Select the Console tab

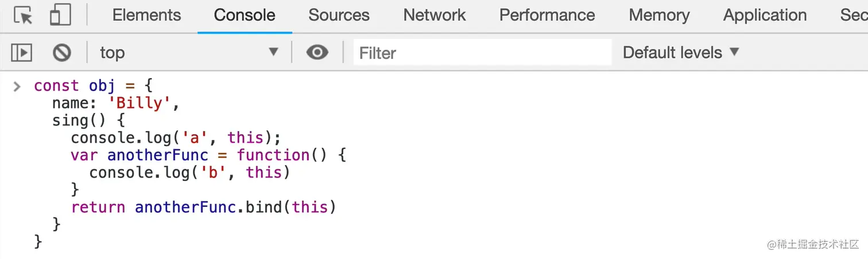245,15
